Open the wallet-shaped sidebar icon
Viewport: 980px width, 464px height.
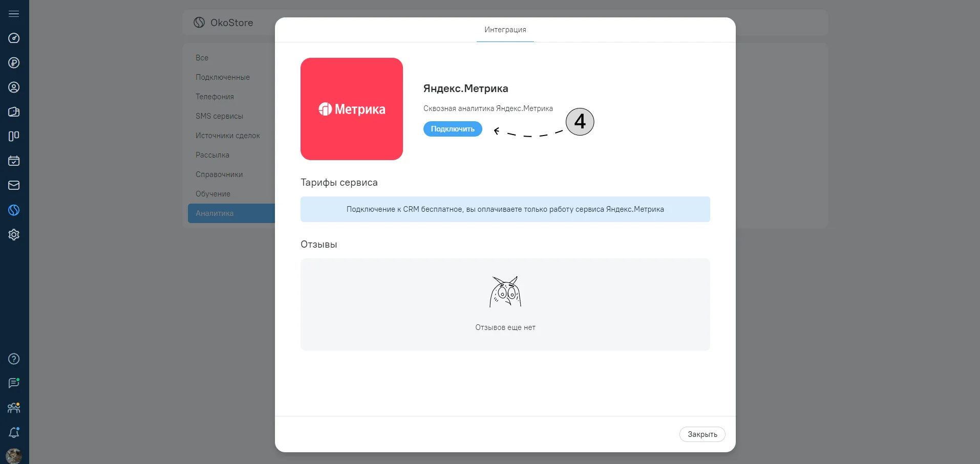pos(14,112)
